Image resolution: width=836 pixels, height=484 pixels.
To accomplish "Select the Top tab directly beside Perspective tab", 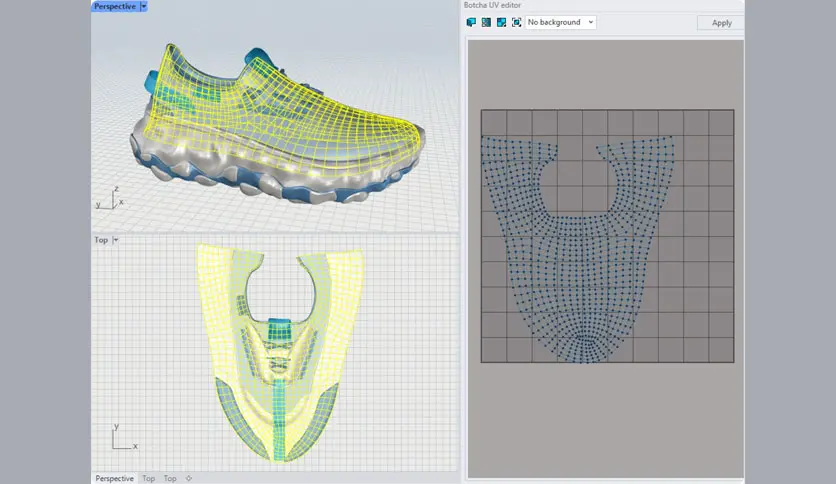I will coord(149,478).
